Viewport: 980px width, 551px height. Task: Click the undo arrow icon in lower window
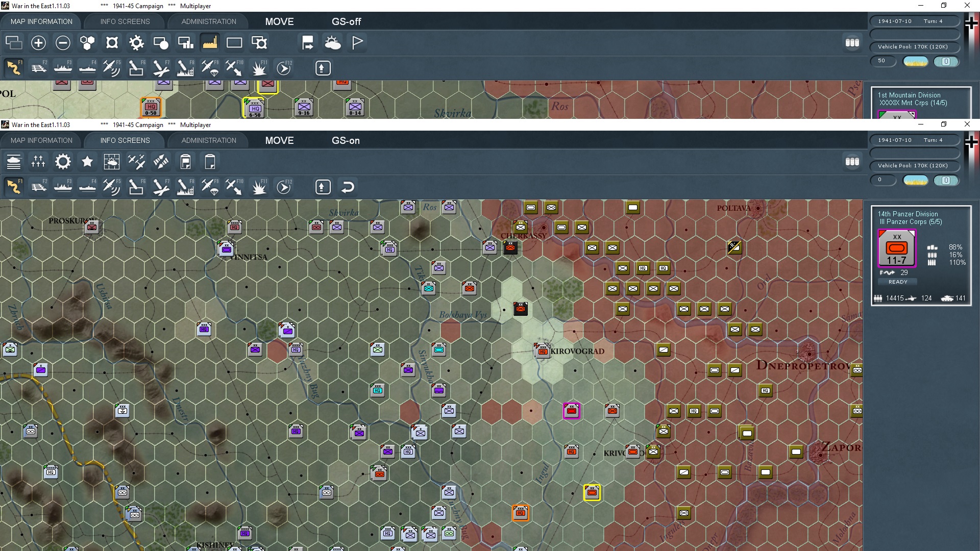click(348, 187)
